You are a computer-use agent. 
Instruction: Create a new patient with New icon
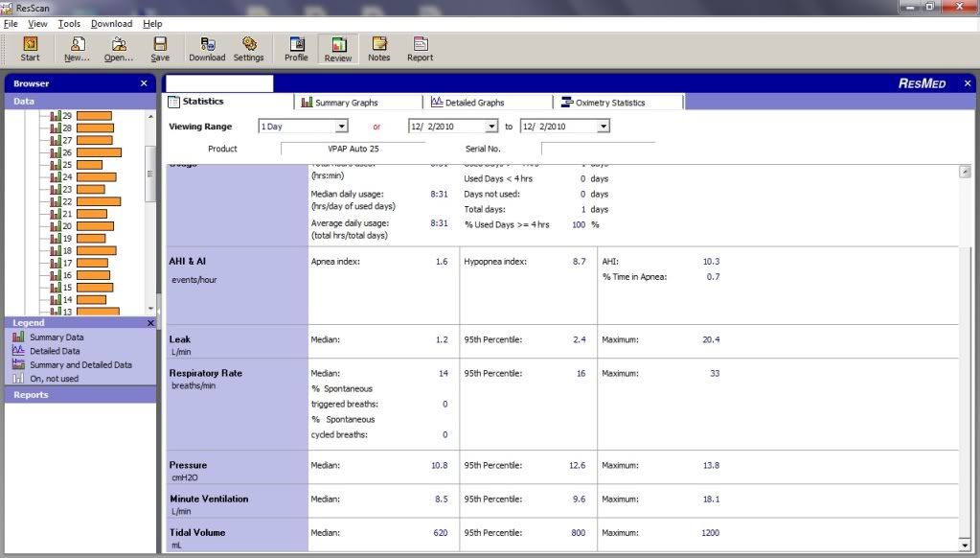pos(77,49)
